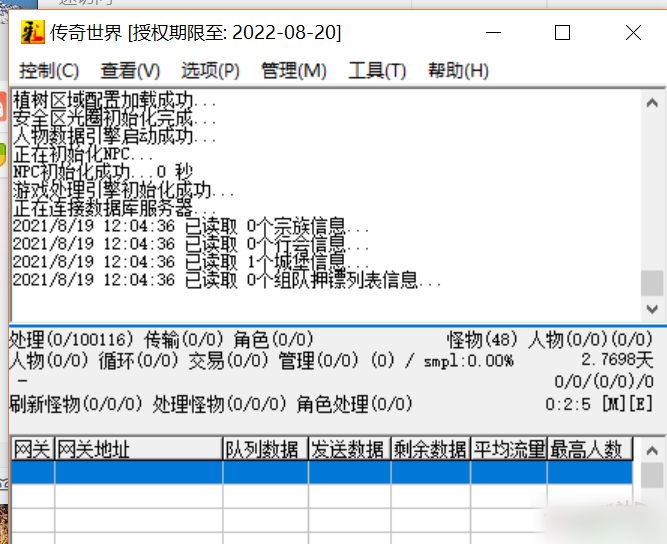Click the 角色处理(0/0) status text

click(x=355, y=404)
